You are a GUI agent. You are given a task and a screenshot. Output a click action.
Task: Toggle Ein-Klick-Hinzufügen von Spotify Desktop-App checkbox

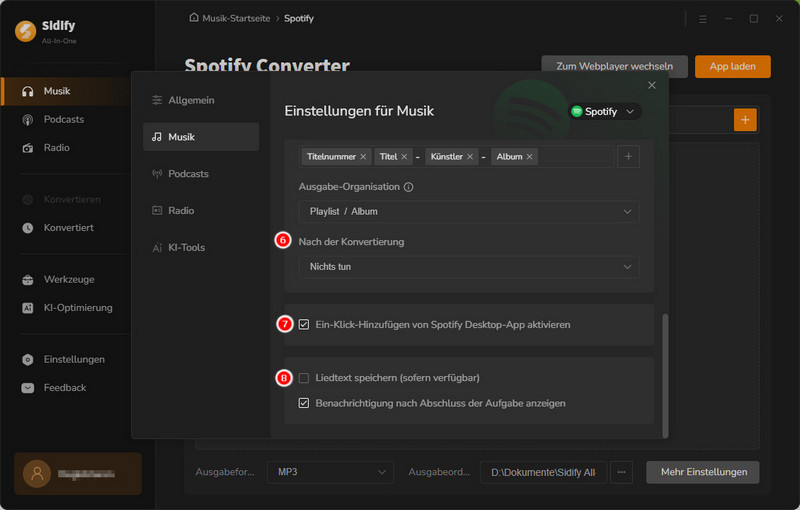pyautogui.click(x=304, y=325)
